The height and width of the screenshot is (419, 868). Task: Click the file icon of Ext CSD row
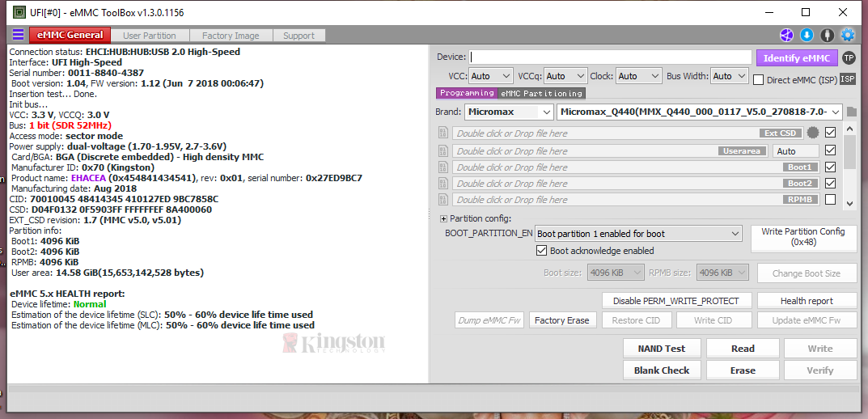click(442, 133)
